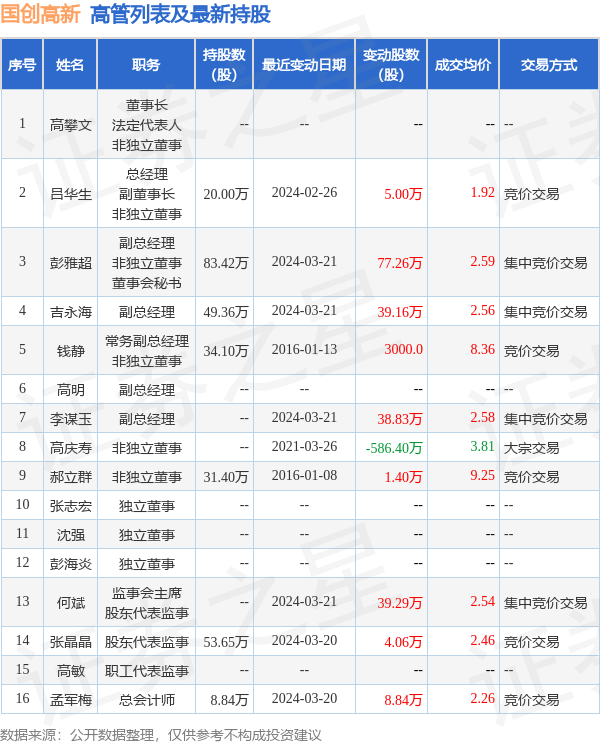600x744 pixels.
Task: Click change amount 1.40万
Action: 403,477
